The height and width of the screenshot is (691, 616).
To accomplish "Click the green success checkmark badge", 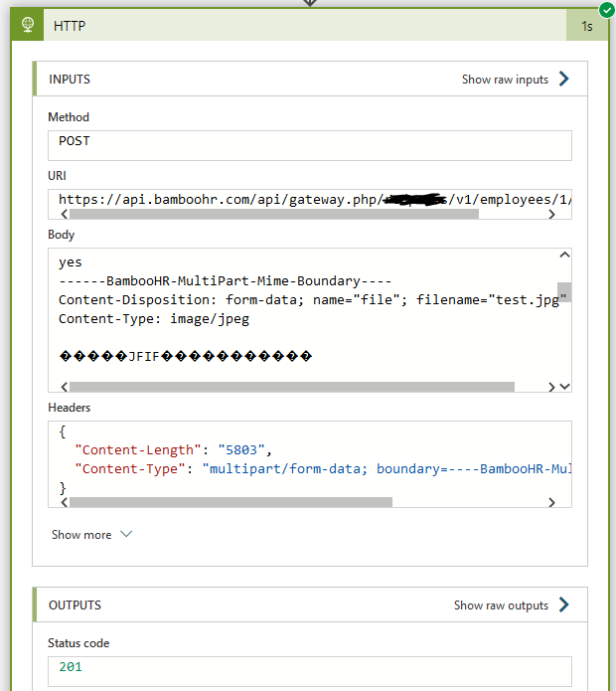I will tap(606, 9).
